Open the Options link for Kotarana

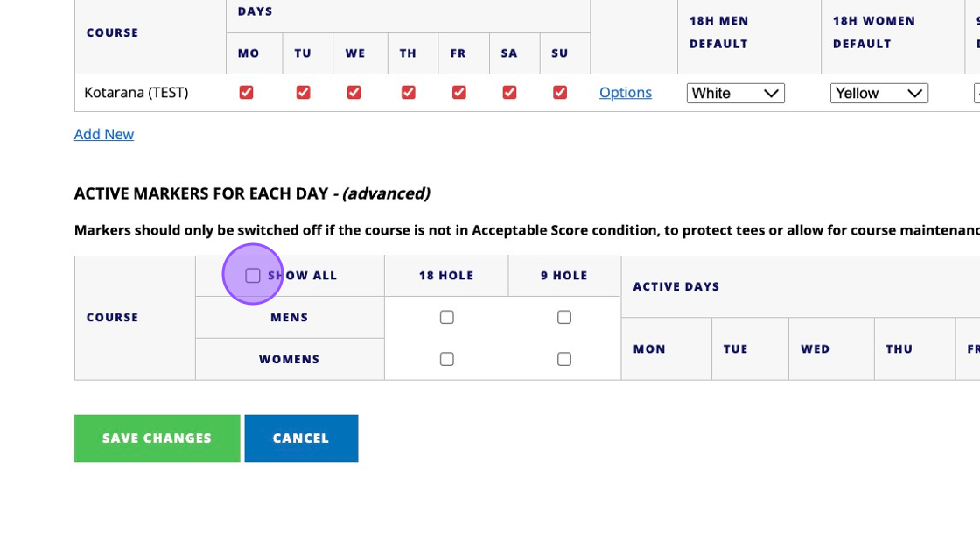pos(625,92)
